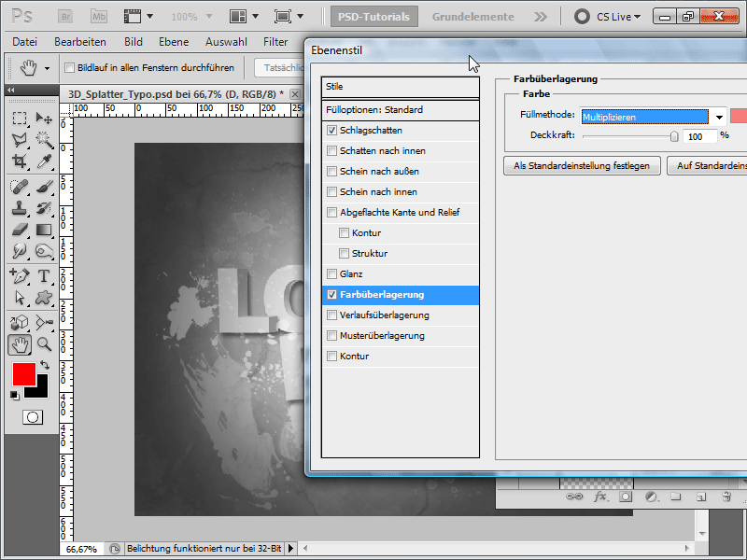
Task: Select the 3D Camera tool
Action: [44, 322]
